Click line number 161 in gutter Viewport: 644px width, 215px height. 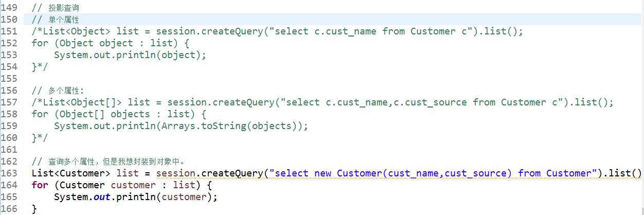click(x=9, y=150)
